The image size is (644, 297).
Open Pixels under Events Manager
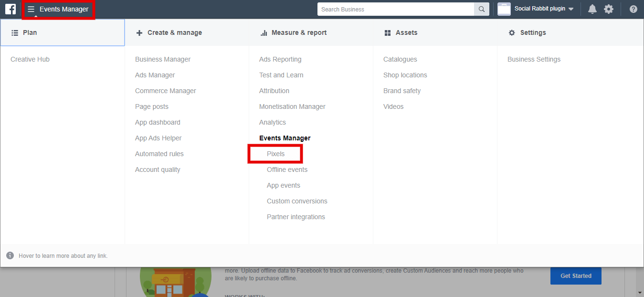276,154
